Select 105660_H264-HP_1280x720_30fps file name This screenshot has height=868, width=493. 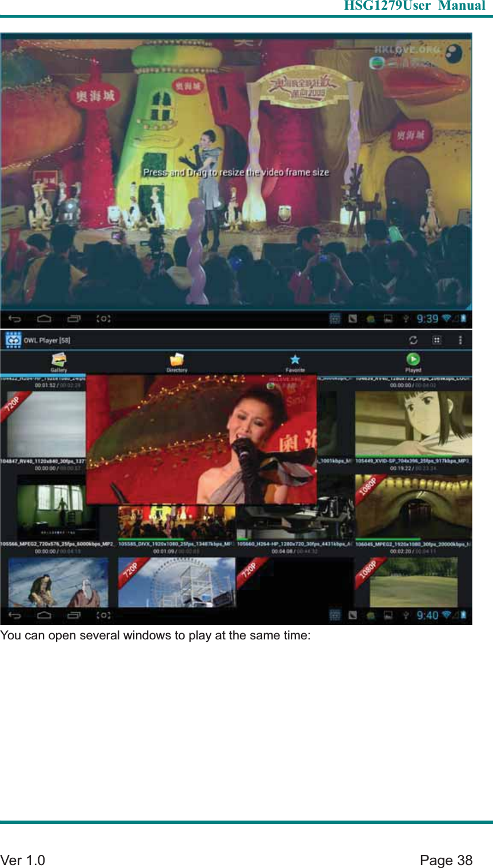295,544
